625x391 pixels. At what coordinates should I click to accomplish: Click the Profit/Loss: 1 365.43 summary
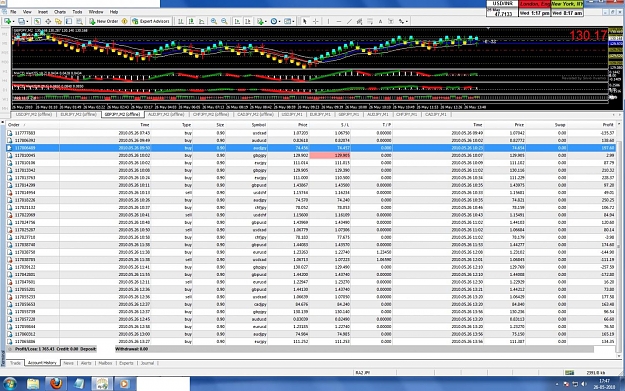click(x=35, y=349)
